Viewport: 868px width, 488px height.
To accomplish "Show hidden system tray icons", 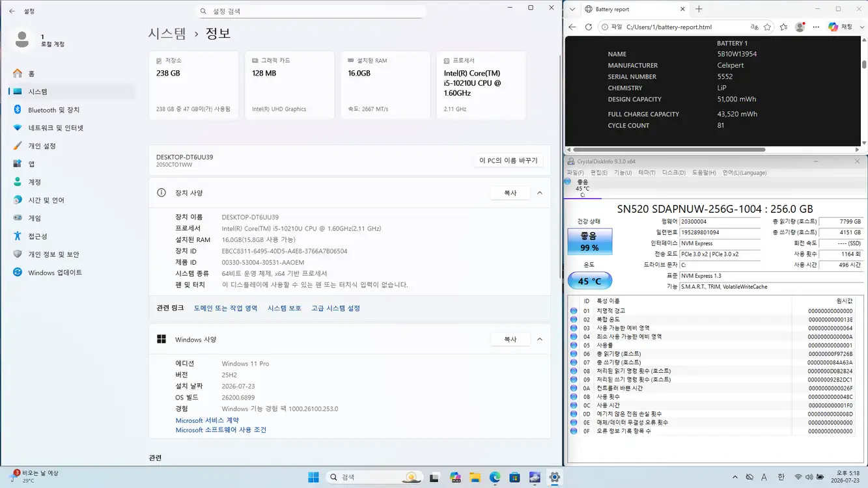I will 735,478.
